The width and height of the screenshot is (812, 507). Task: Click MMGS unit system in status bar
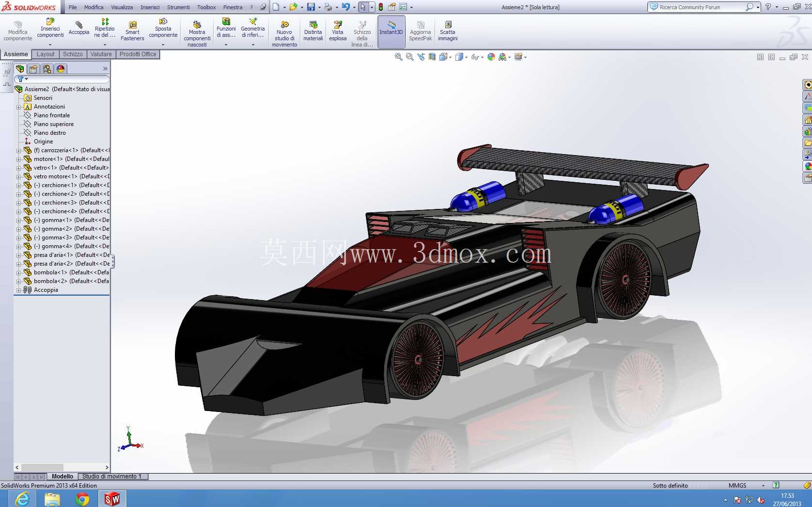(737, 485)
